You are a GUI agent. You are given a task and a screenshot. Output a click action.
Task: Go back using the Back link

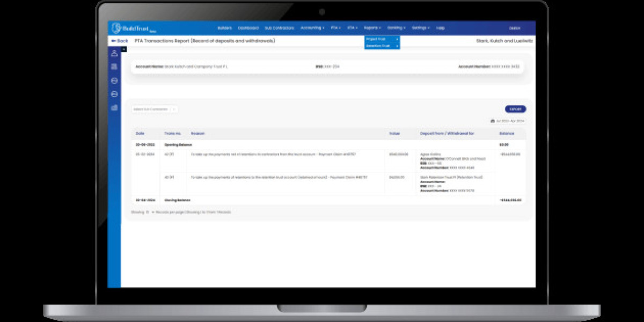coord(120,41)
